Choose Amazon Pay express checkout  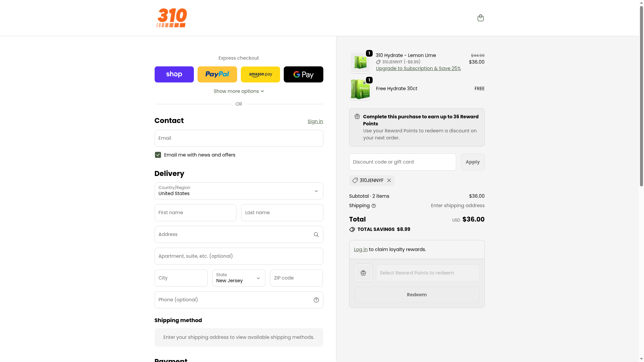click(x=260, y=74)
